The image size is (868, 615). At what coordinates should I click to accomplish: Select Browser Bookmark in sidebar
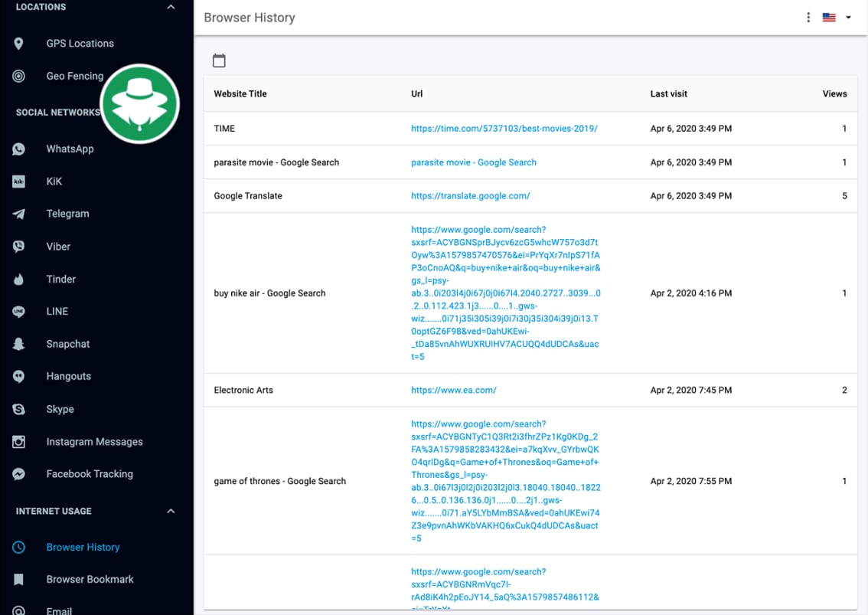point(90,579)
